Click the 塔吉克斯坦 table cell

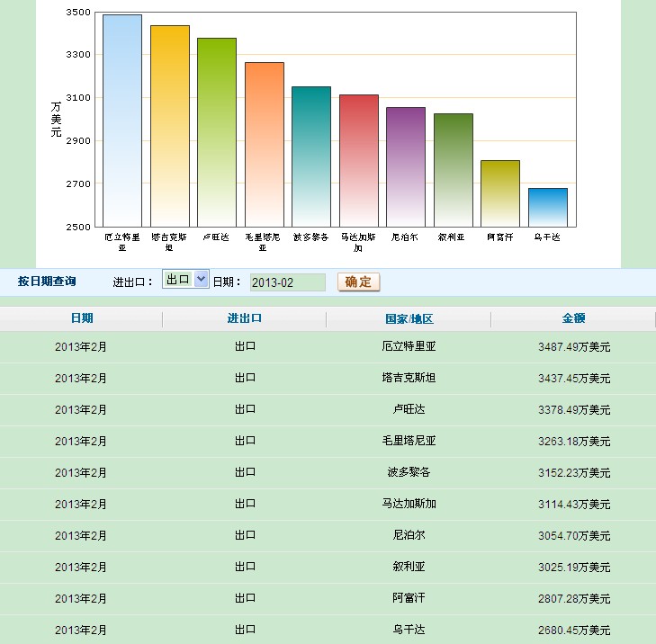point(409,378)
